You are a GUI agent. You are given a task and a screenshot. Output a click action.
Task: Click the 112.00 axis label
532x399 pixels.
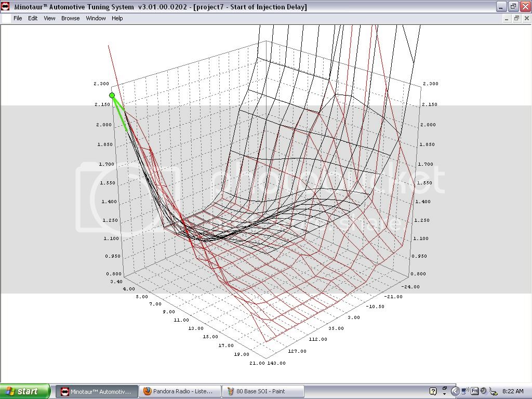318,339
